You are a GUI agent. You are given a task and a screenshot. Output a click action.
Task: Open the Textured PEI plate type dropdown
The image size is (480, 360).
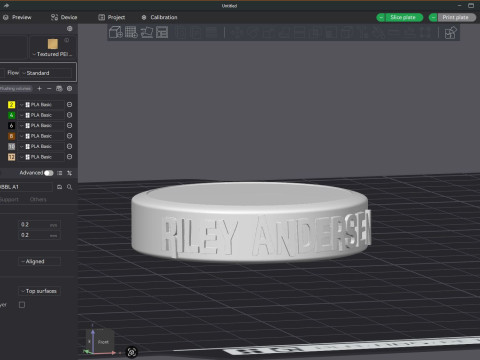[x=53, y=54]
